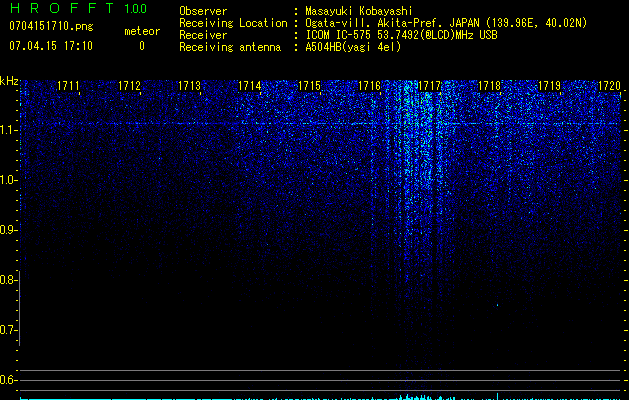Select the 1717 time marker
629x400 pixels.
(429, 86)
